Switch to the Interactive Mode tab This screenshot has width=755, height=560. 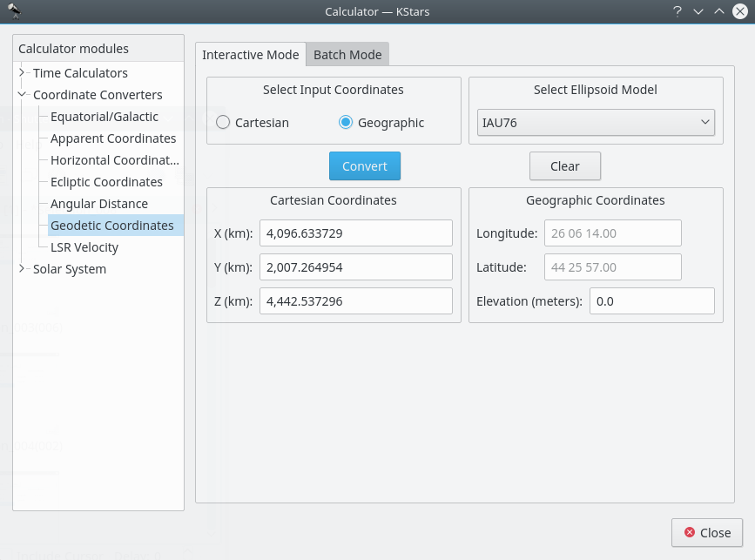pos(250,55)
